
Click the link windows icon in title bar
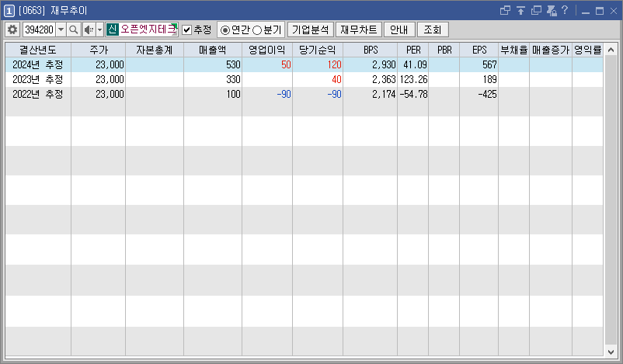(505, 10)
